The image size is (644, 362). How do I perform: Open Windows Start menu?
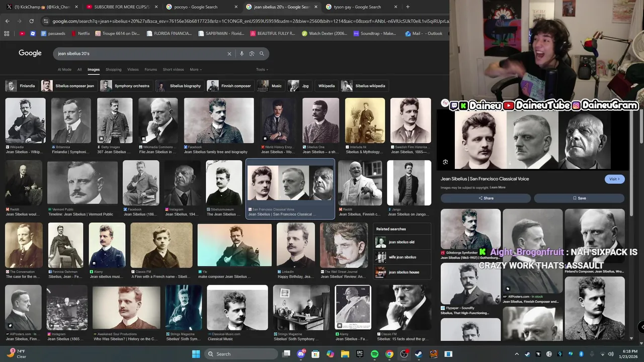point(196,354)
